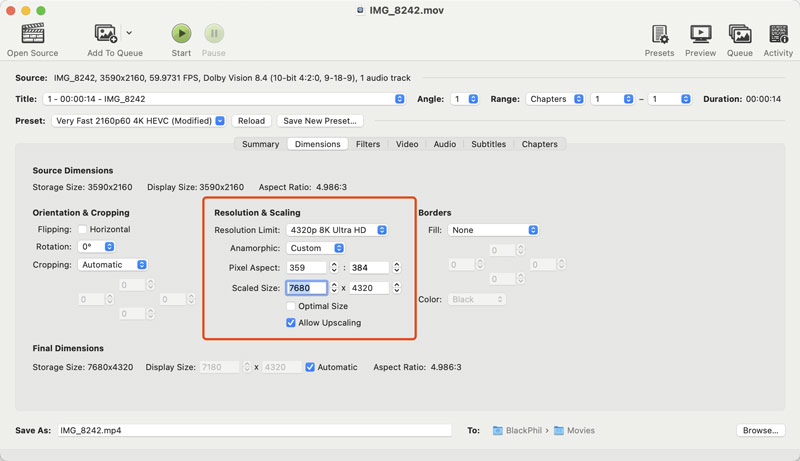800x461 pixels.
Task: Click the Pause encode icon
Action: [213, 34]
